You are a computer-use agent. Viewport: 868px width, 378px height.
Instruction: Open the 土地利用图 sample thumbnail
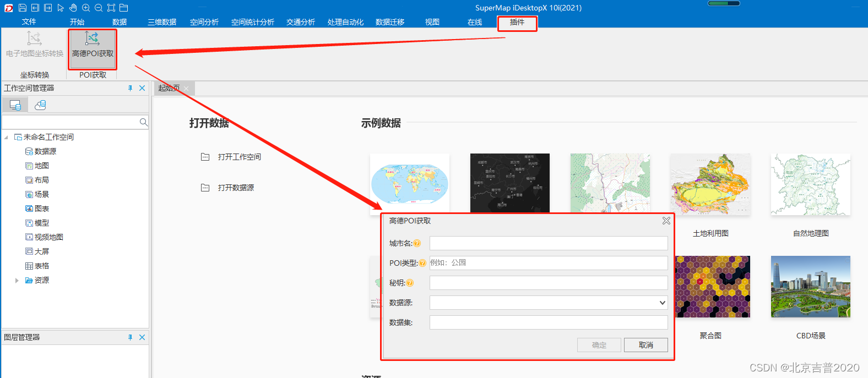[x=710, y=184]
